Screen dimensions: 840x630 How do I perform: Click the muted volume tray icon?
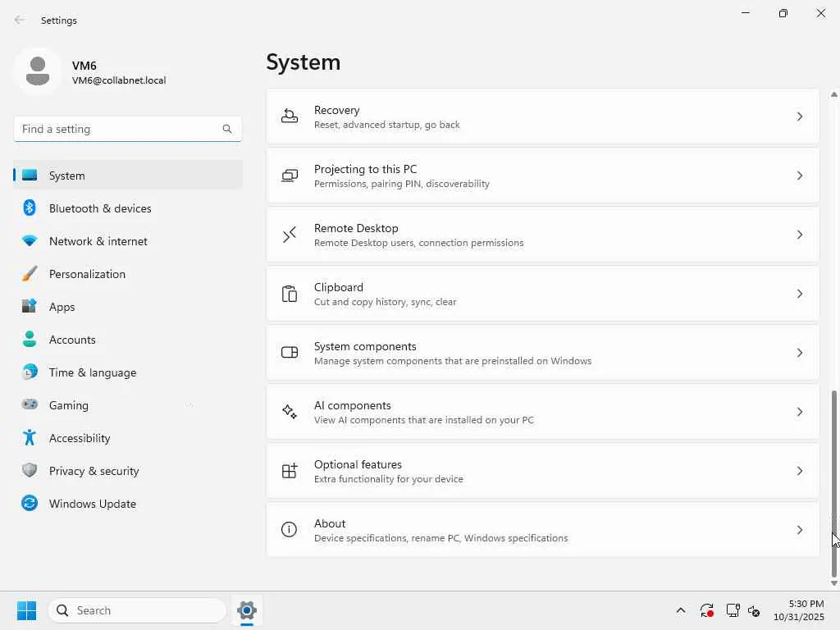pos(755,610)
